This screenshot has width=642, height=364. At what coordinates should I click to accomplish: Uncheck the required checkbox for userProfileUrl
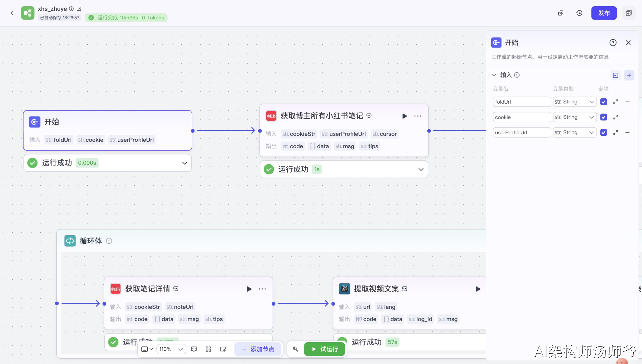[603, 133]
